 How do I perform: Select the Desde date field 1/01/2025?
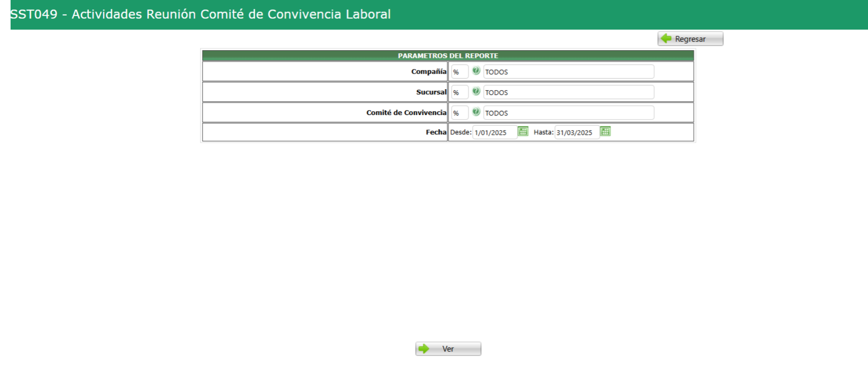[495, 132]
